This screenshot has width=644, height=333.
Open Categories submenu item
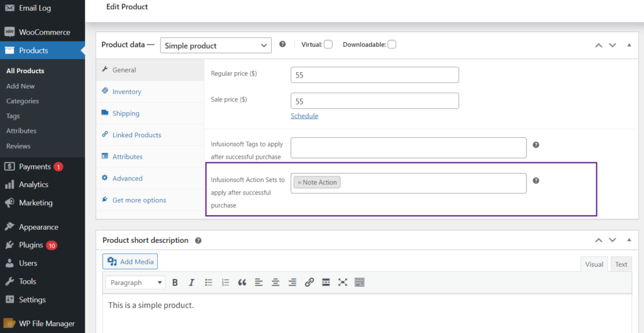(23, 101)
